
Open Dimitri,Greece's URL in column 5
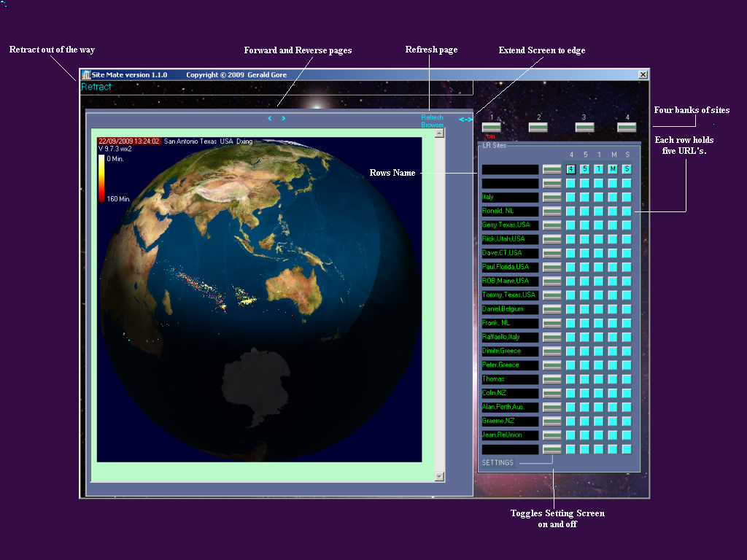(x=584, y=351)
